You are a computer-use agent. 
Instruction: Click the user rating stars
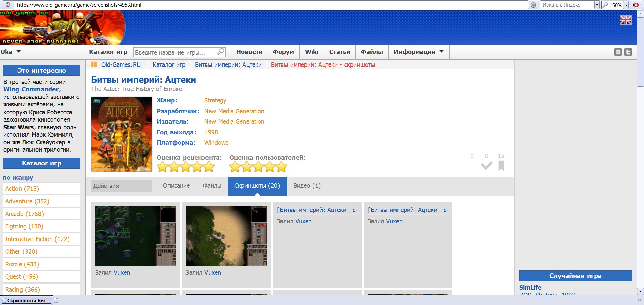[x=258, y=167]
